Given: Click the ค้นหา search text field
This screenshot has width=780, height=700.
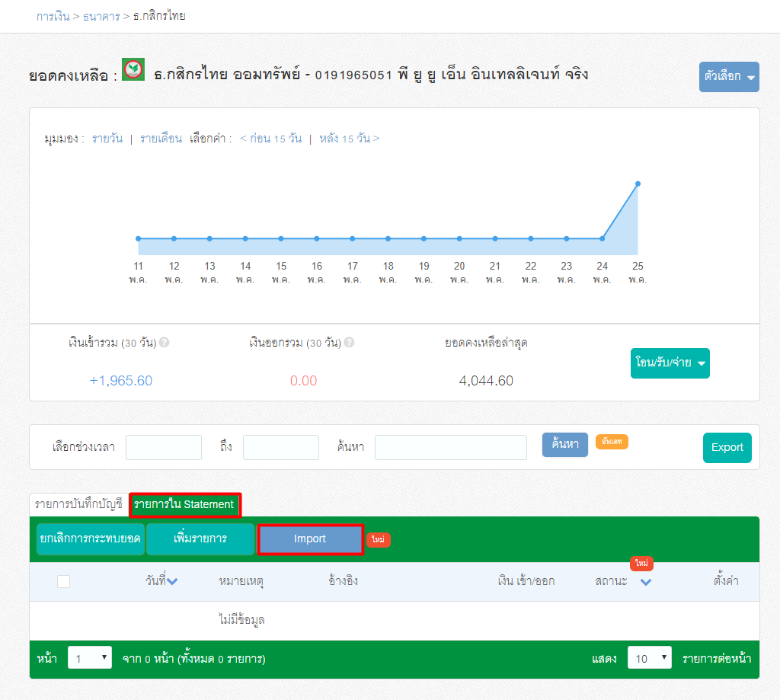Looking at the screenshot, I should pos(451,447).
